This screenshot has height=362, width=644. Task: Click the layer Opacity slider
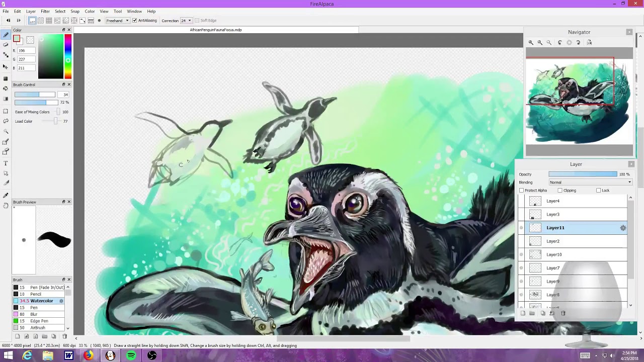tap(583, 174)
